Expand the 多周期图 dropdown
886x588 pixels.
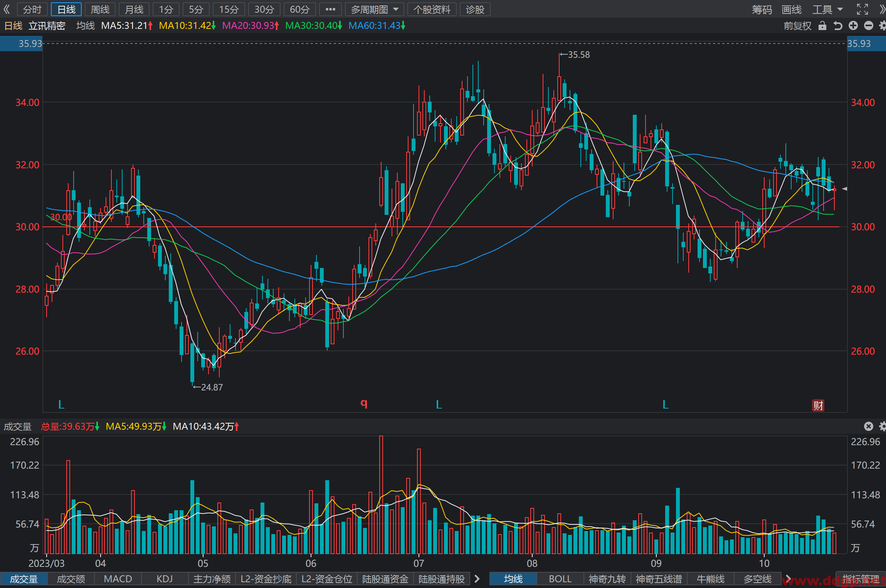[x=375, y=9]
